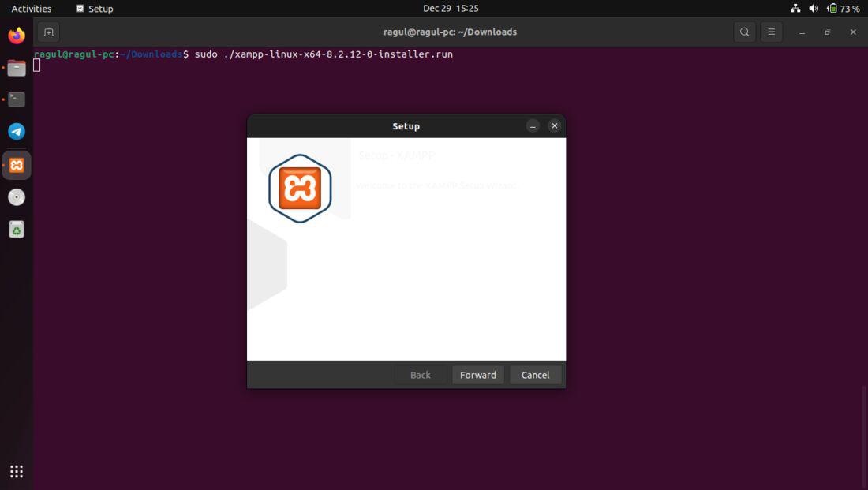Image resolution: width=868 pixels, height=490 pixels.
Task: Click Cancel in Setup wizard
Action: [x=535, y=375]
